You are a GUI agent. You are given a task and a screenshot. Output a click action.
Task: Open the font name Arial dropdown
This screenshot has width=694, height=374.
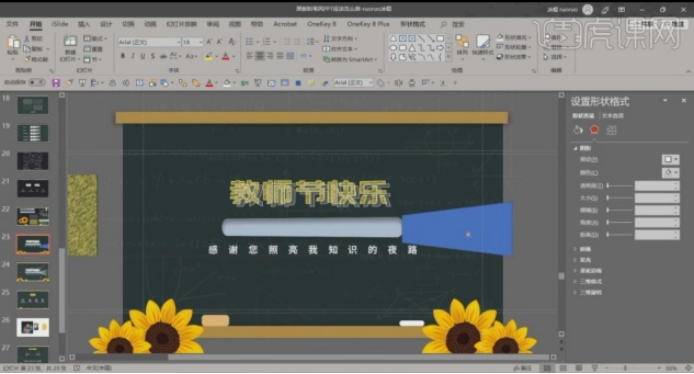click(179, 42)
